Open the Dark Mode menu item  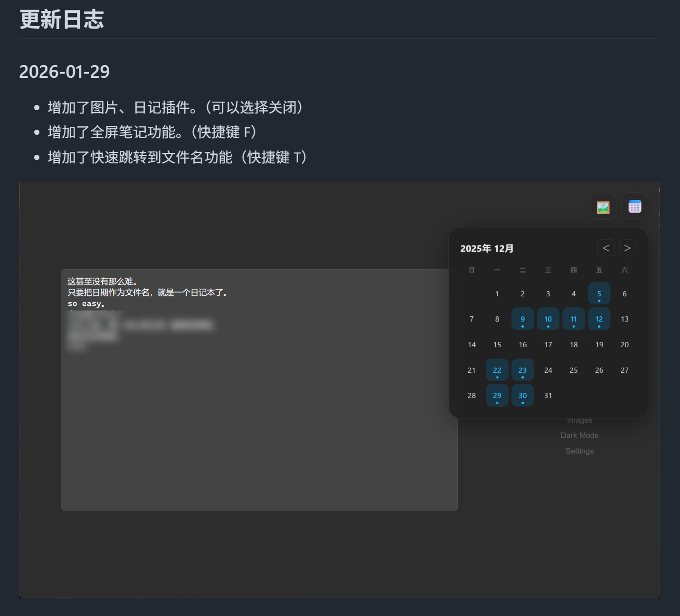[x=579, y=436]
